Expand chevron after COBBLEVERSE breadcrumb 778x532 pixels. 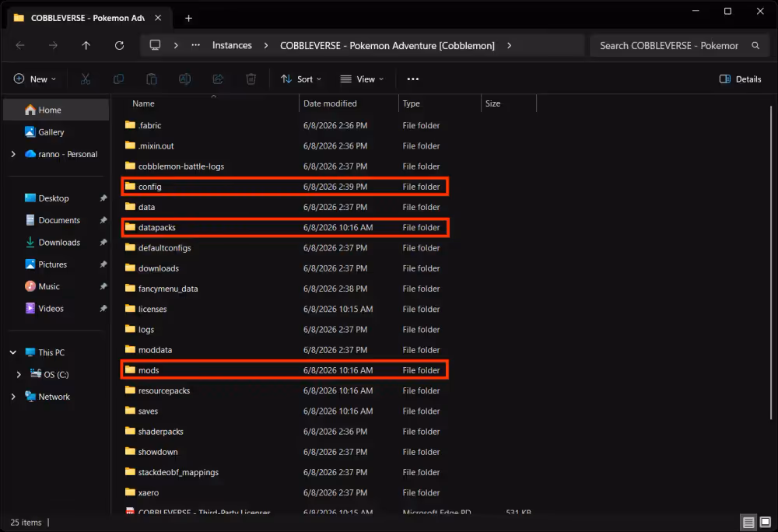pyautogui.click(x=509, y=46)
